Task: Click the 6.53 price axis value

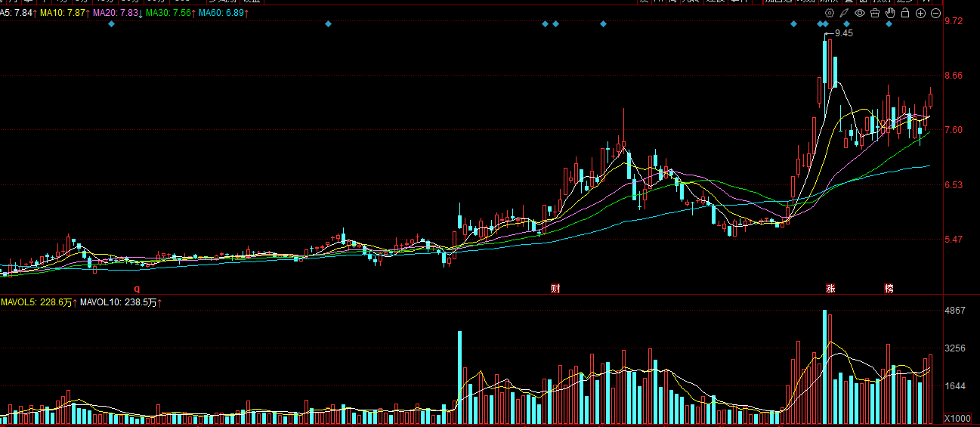Action: 954,185
